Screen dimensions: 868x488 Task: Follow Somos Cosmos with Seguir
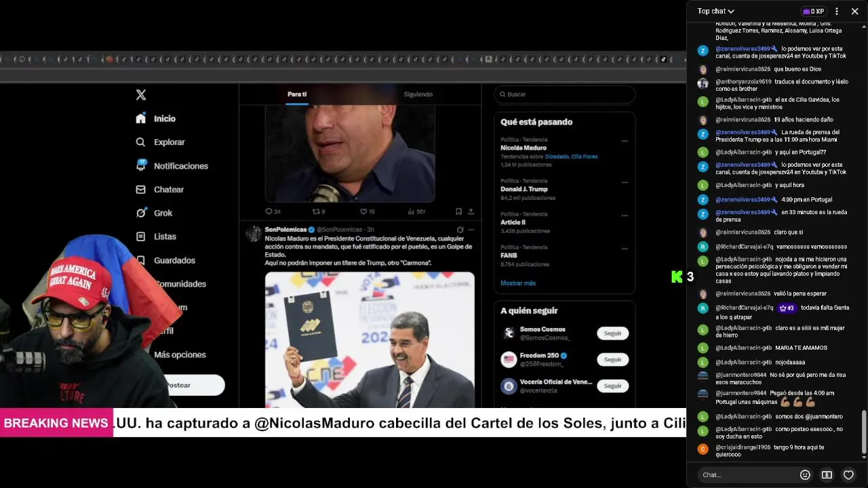[612, 333]
